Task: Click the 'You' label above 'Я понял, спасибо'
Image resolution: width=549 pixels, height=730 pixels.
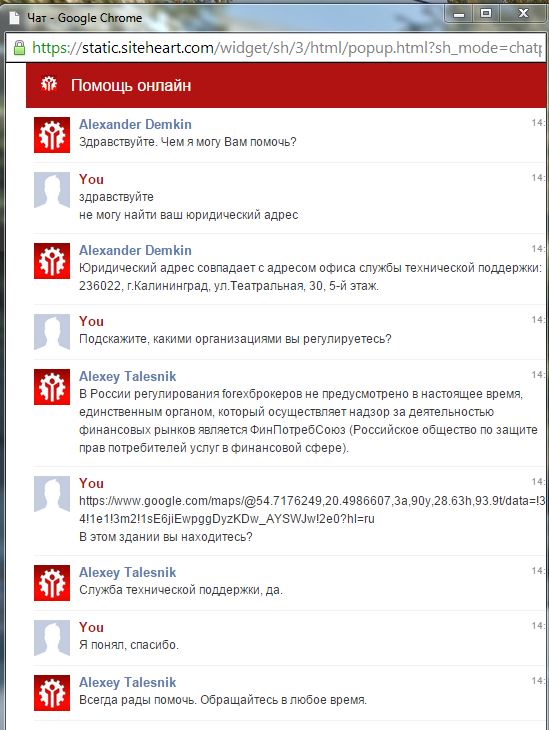Action: 91,627
